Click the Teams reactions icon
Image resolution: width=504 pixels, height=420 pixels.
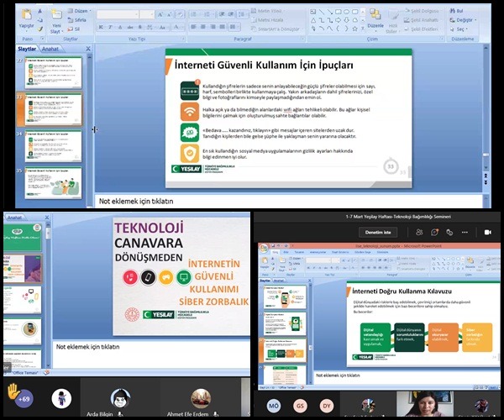point(450,232)
